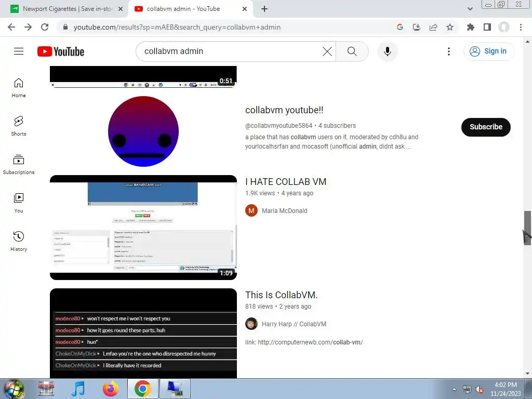Viewport: 532px width, 399px height.
Task: Subscribe to collabvm youtube!! channel
Action: point(486,127)
